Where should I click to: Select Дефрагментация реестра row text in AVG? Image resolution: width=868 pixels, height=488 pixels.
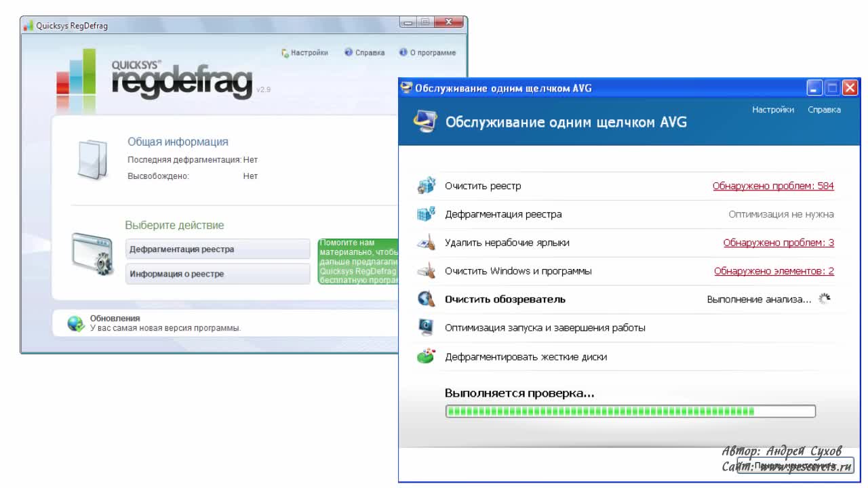(x=503, y=214)
